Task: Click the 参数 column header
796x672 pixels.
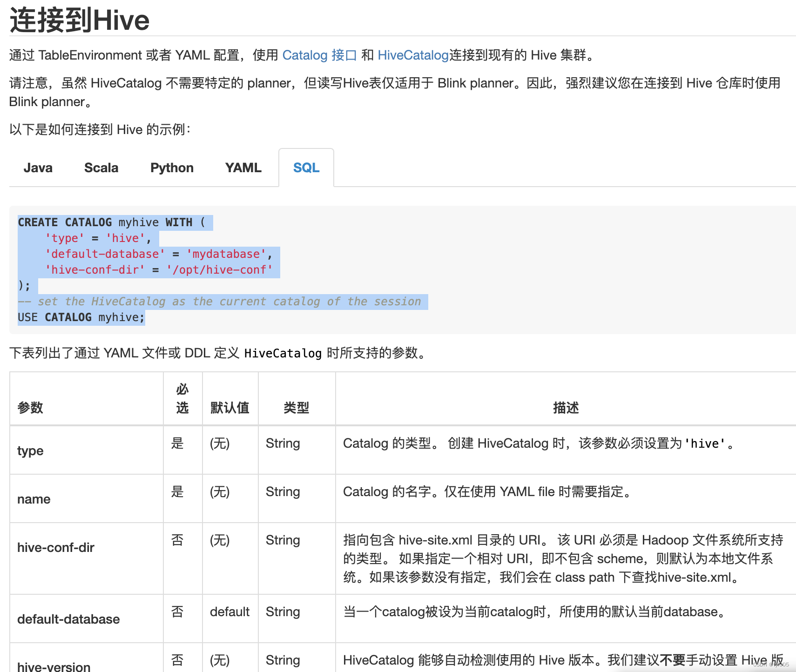Action: point(30,407)
